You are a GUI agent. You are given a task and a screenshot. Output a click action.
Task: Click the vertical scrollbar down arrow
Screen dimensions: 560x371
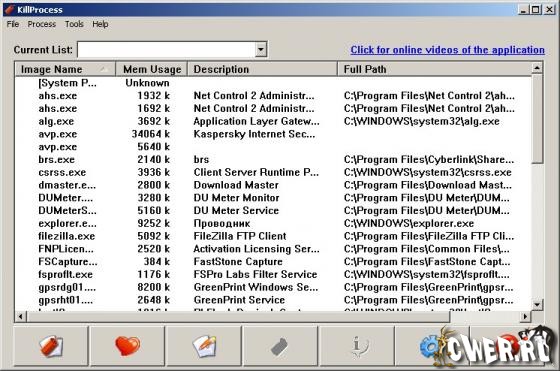537,305
